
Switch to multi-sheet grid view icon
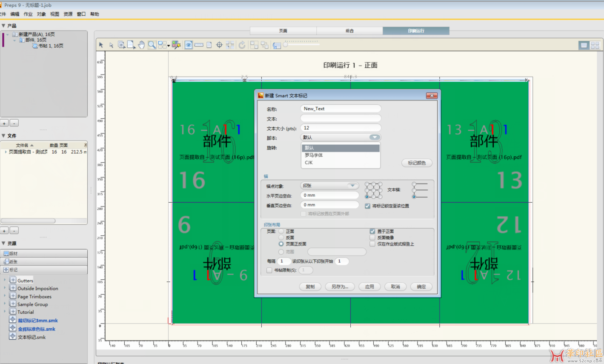coord(595,45)
